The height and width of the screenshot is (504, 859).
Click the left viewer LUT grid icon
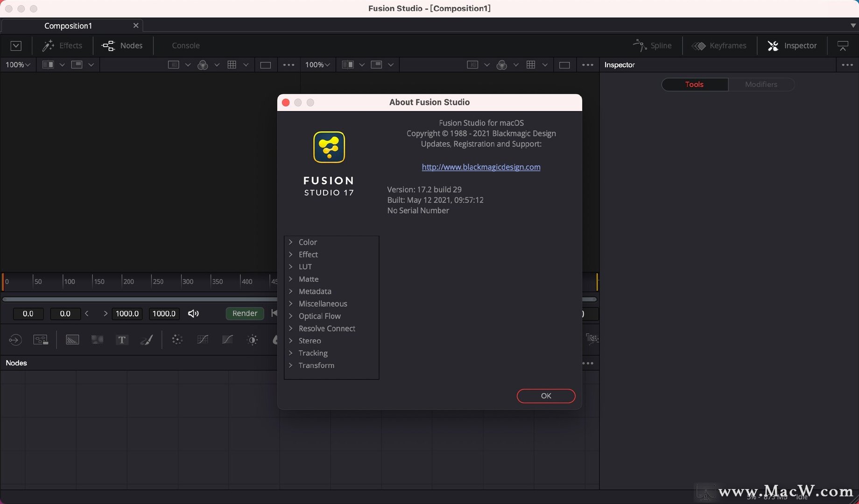232,65
